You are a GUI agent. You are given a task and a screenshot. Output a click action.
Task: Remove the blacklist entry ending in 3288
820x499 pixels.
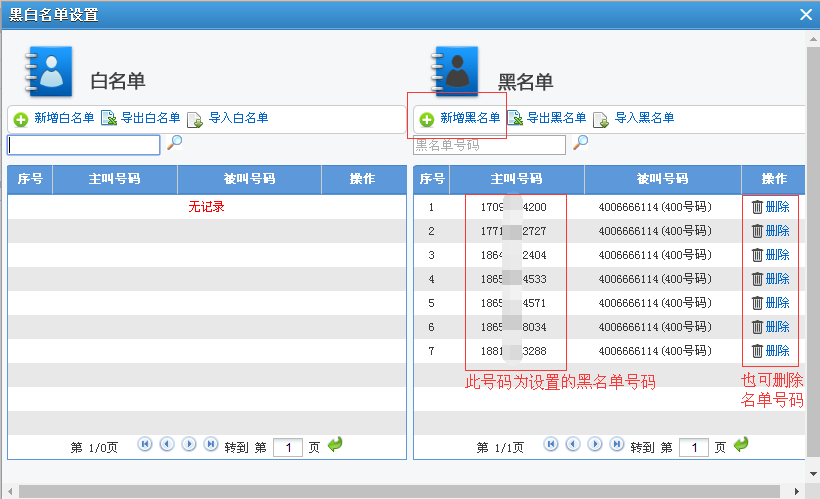(x=770, y=351)
